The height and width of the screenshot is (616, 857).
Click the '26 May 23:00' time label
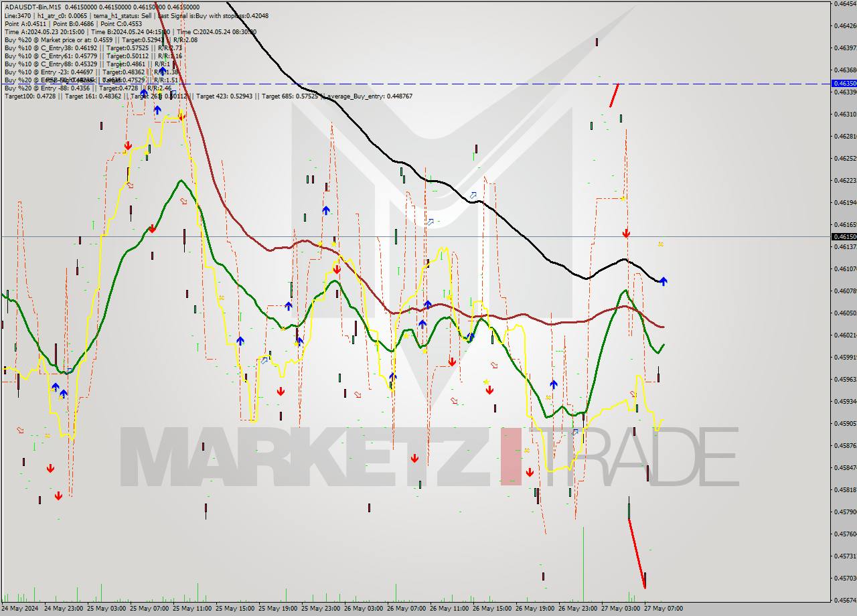click(578, 609)
